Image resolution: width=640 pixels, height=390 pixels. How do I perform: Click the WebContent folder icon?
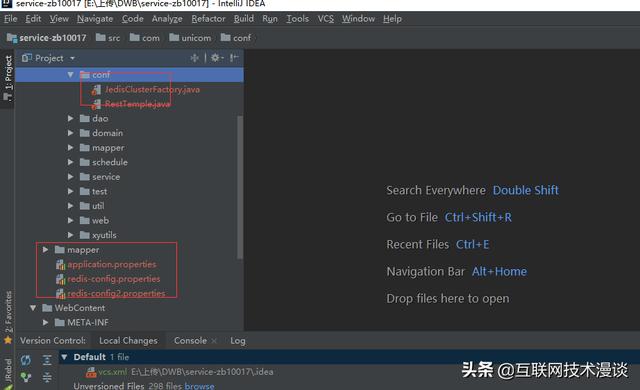coord(47,308)
